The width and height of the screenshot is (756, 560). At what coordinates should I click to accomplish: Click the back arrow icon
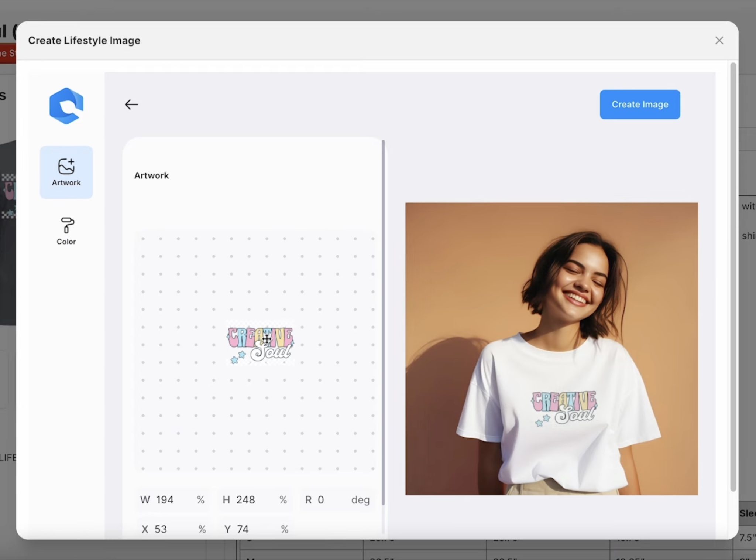click(x=131, y=105)
